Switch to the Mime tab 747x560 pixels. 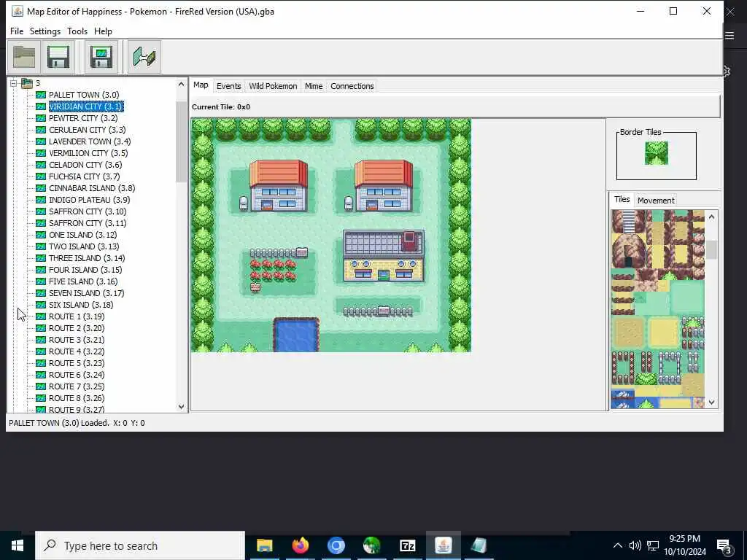pos(314,86)
